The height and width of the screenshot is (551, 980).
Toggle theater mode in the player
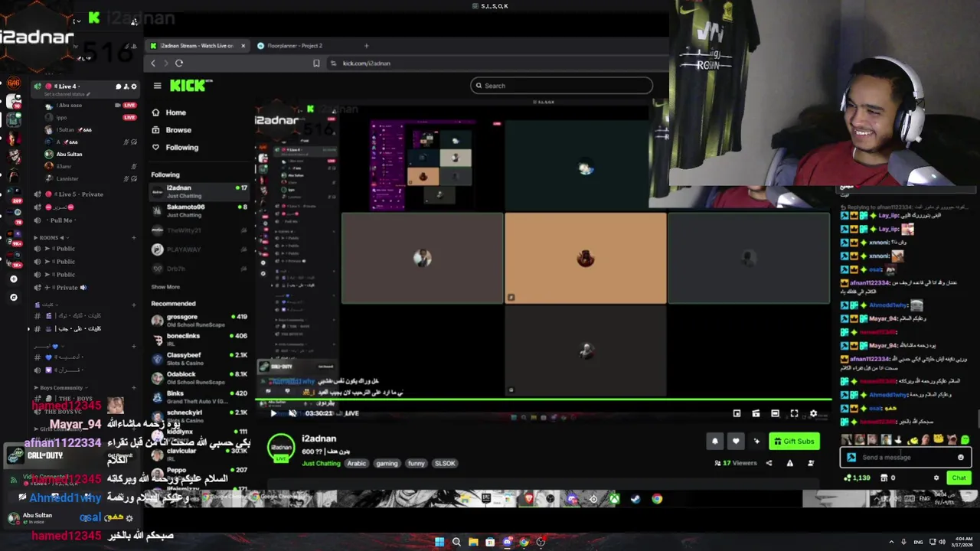click(775, 413)
